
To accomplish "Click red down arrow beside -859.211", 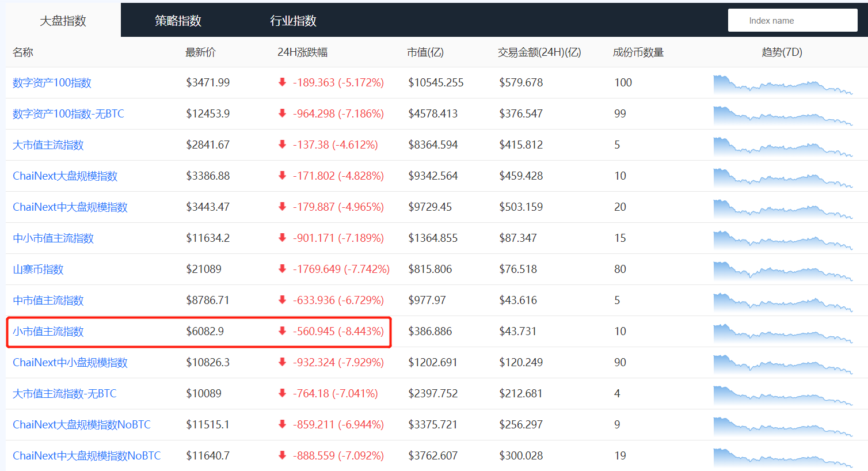I will (x=282, y=424).
